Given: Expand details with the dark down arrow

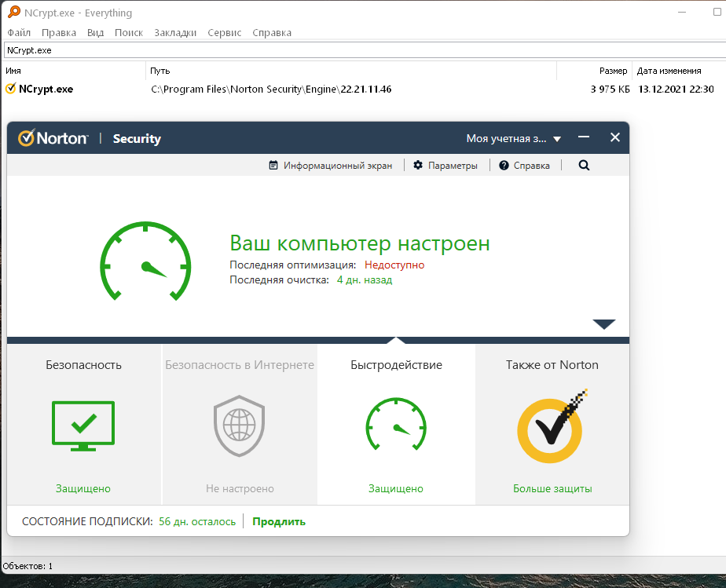Looking at the screenshot, I should tap(604, 324).
